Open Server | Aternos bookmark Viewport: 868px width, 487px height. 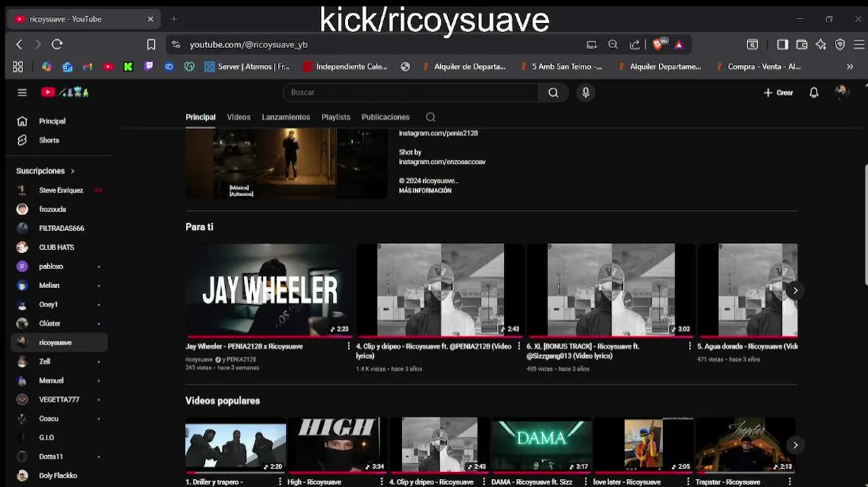[x=247, y=66]
